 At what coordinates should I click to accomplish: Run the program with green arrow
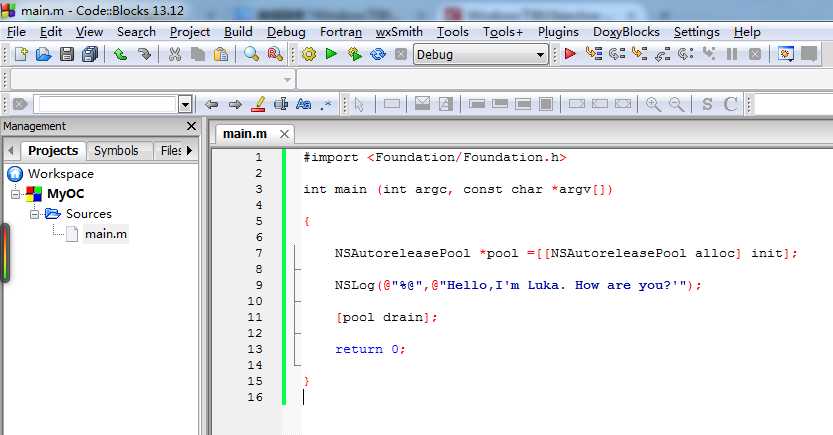(x=332, y=54)
